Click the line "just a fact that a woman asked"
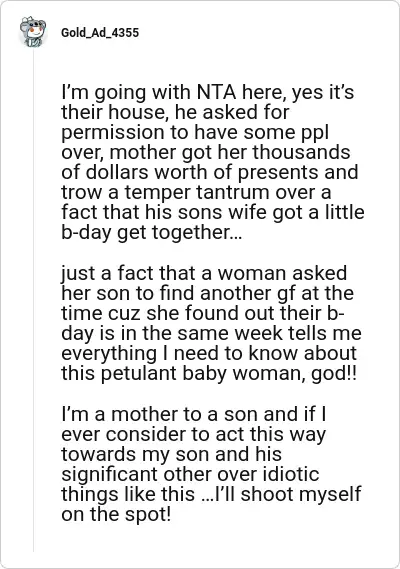The image size is (400, 569). (x=204, y=273)
